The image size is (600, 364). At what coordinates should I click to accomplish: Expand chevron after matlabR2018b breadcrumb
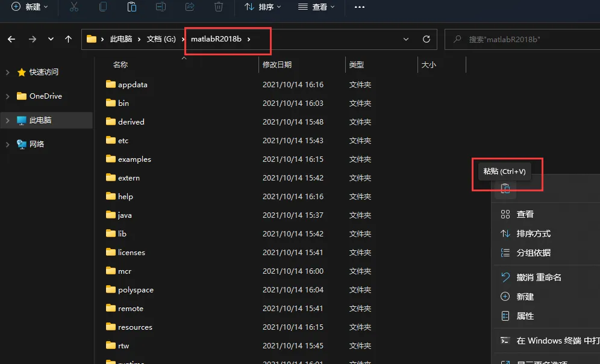[x=249, y=39]
